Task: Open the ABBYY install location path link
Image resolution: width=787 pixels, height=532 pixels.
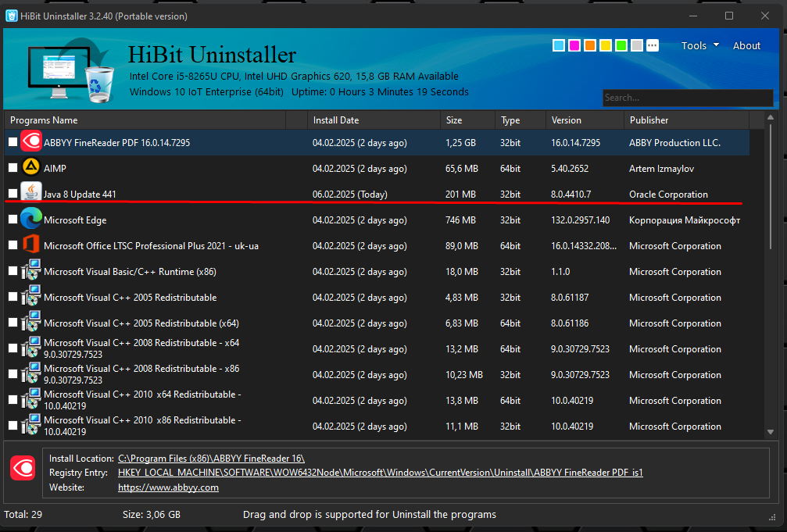Action: click(x=211, y=458)
